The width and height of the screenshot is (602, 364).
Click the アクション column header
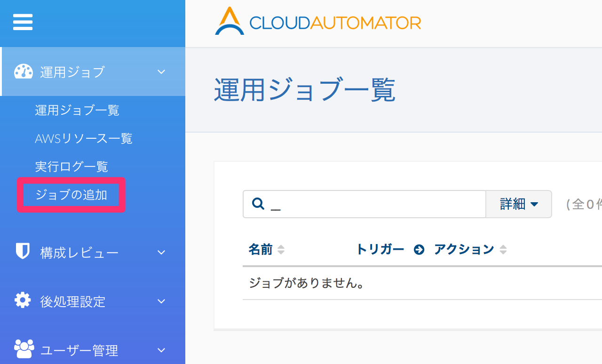(464, 250)
